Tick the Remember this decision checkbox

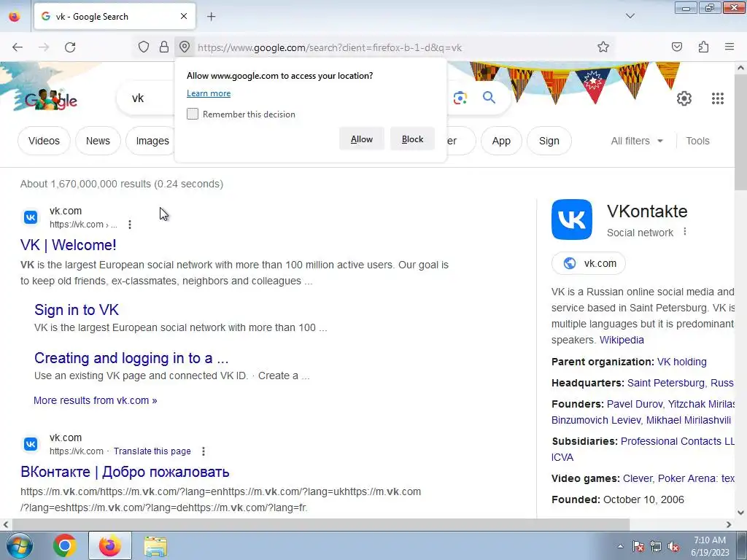[x=193, y=114]
